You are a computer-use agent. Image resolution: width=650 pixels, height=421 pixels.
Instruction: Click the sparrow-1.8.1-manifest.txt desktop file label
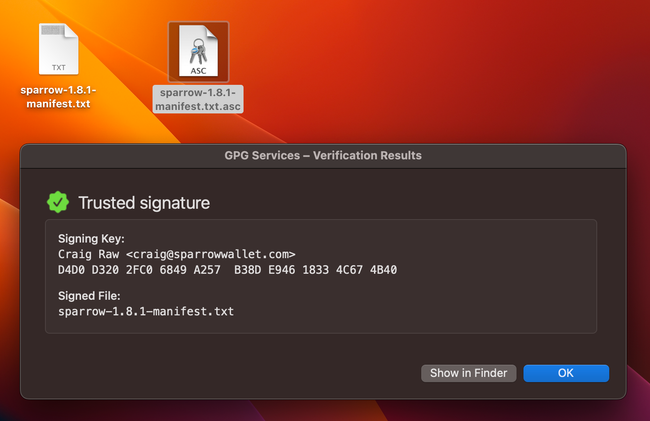coord(58,96)
